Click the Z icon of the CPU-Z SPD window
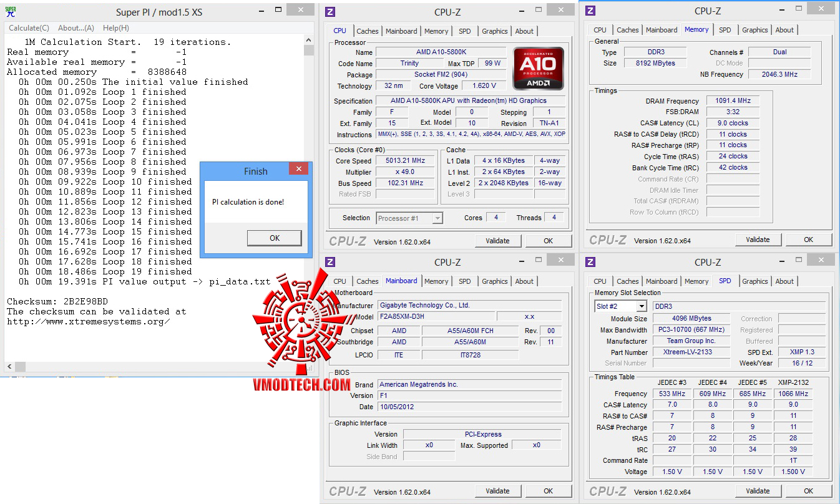840x504 pixels. [590, 262]
